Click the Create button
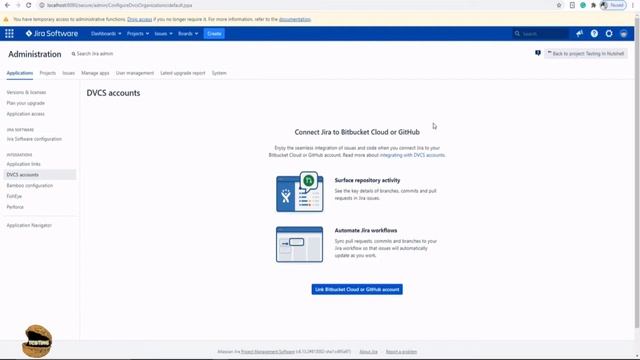The image size is (640, 360). pos(214,33)
